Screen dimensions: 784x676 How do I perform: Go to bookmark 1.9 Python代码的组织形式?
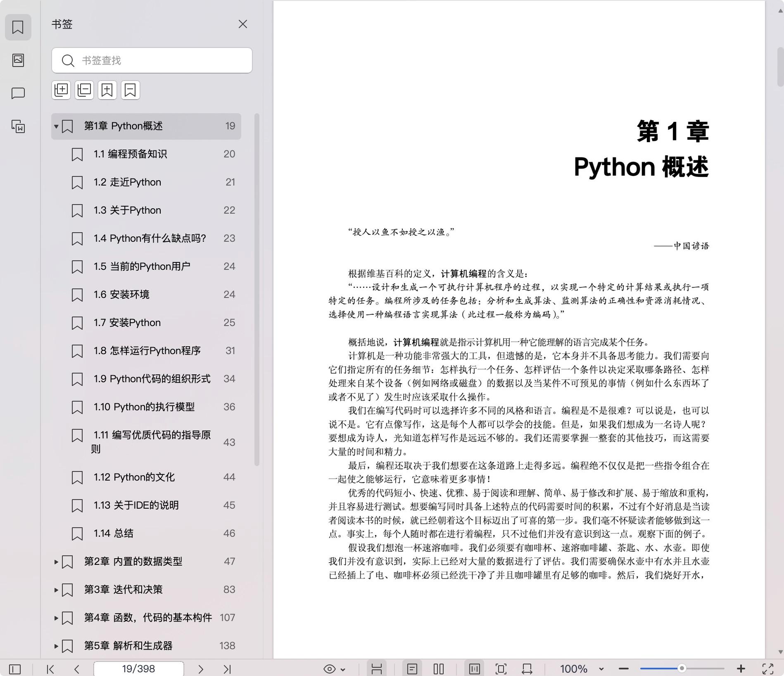pyautogui.click(x=146, y=379)
